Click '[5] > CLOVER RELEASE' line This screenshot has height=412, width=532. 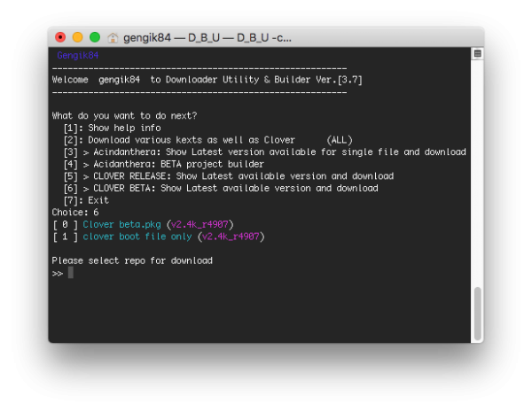tap(229, 176)
